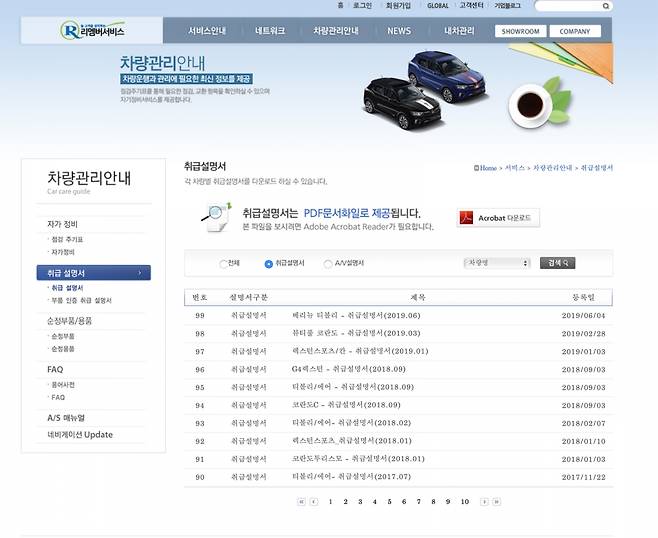The width and height of the screenshot is (658, 538).
Task: Go to page 5 in pagination
Action: pyautogui.click(x=389, y=502)
